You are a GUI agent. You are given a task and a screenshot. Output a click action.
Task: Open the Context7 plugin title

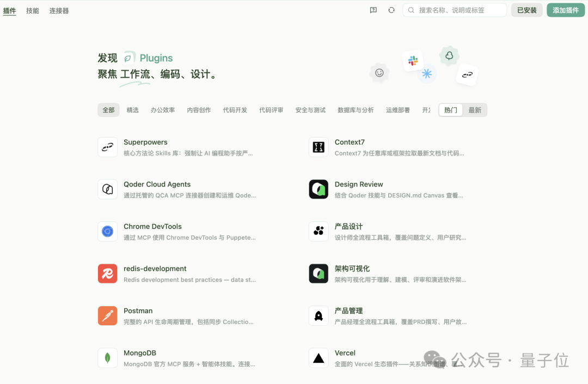(x=350, y=143)
